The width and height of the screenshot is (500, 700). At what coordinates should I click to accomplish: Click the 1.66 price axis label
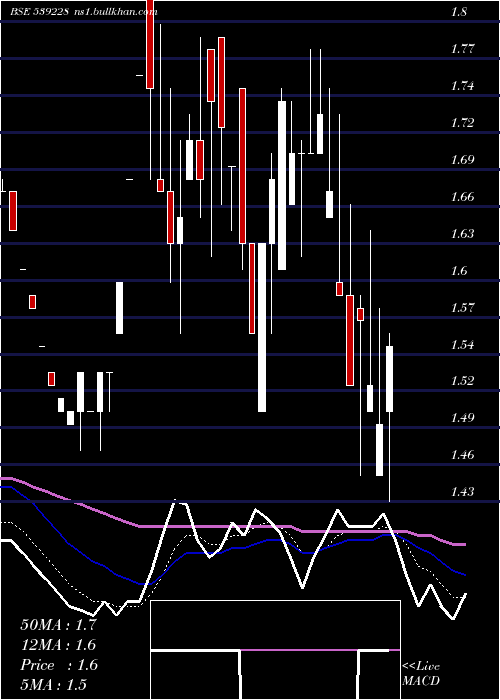point(462,196)
